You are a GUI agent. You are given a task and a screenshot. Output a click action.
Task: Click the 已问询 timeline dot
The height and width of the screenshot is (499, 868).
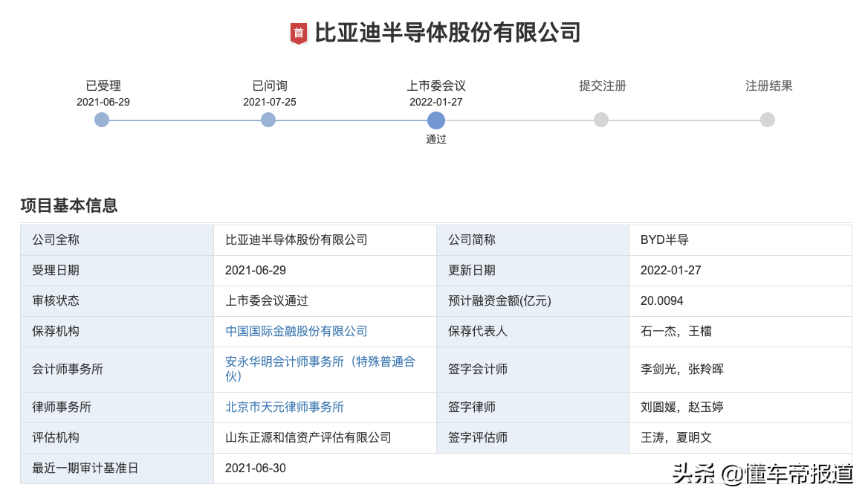pos(268,120)
